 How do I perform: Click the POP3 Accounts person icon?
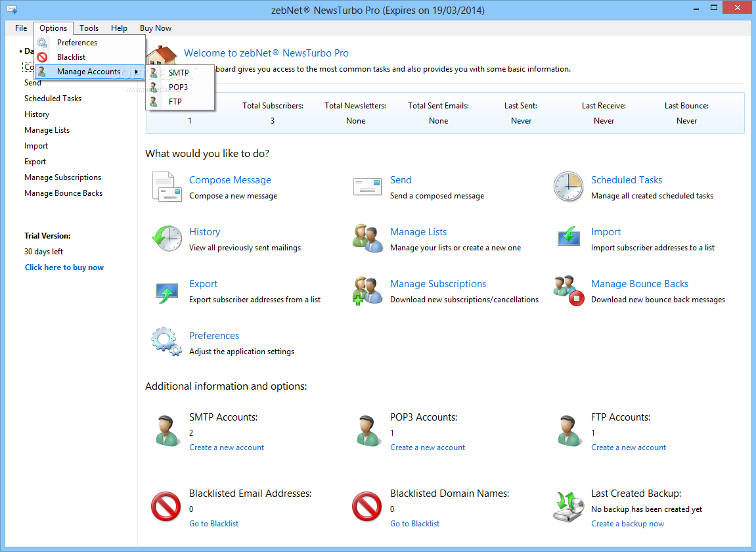click(368, 431)
